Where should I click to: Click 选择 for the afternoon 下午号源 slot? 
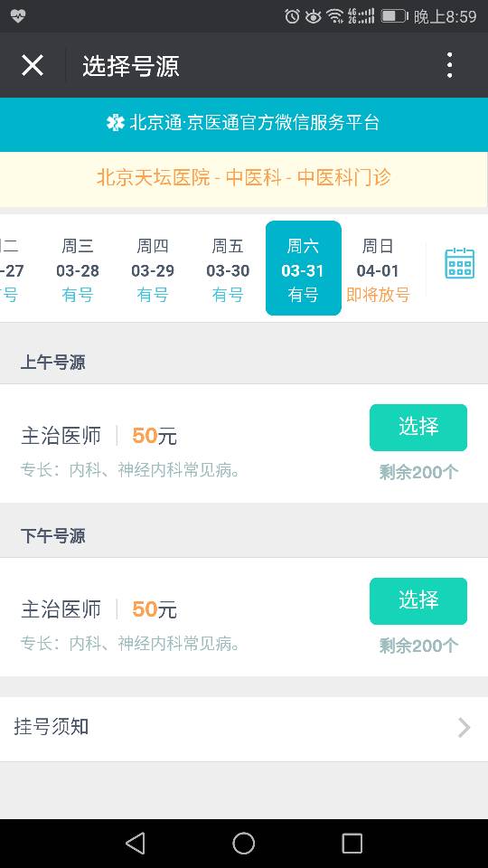click(418, 601)
